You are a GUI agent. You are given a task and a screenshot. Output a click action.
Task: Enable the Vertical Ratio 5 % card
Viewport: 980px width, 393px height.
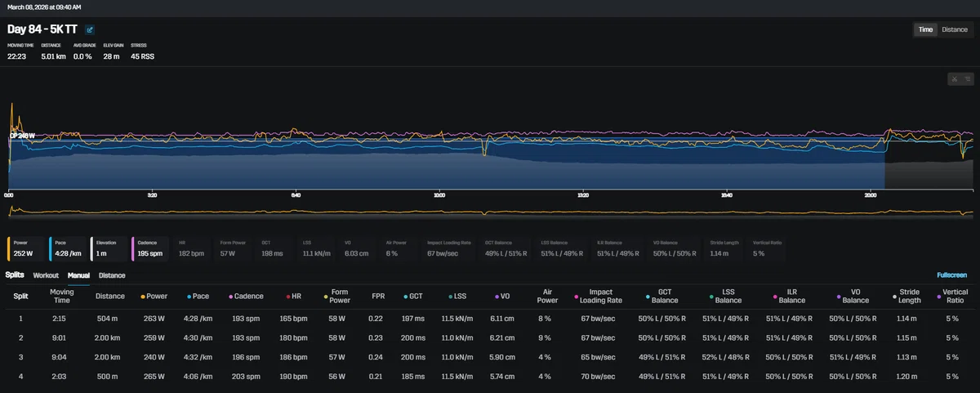pyautogui.click(x=768, y=248)
